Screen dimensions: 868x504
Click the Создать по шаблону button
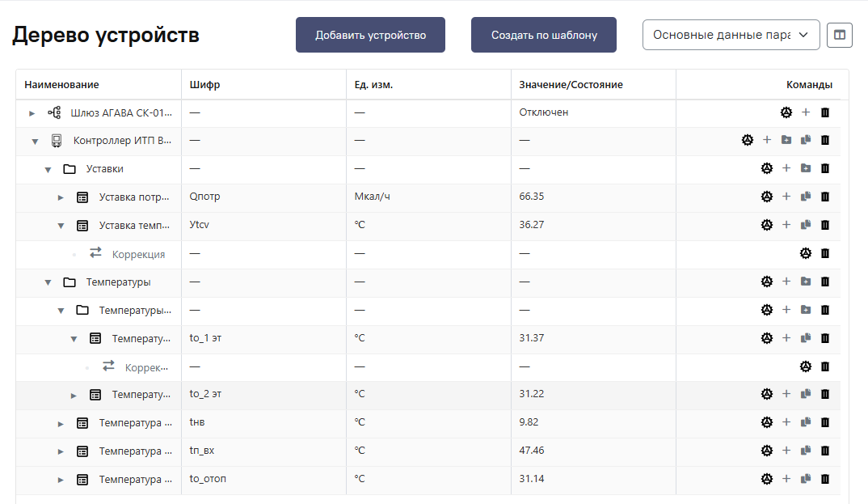[544, 35]
